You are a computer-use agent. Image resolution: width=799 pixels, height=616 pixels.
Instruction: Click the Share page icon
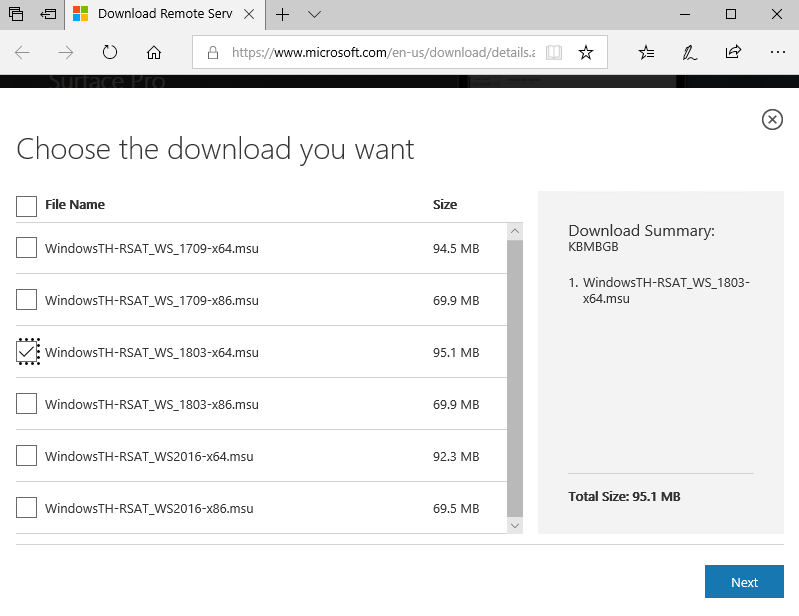pos(733,52)
